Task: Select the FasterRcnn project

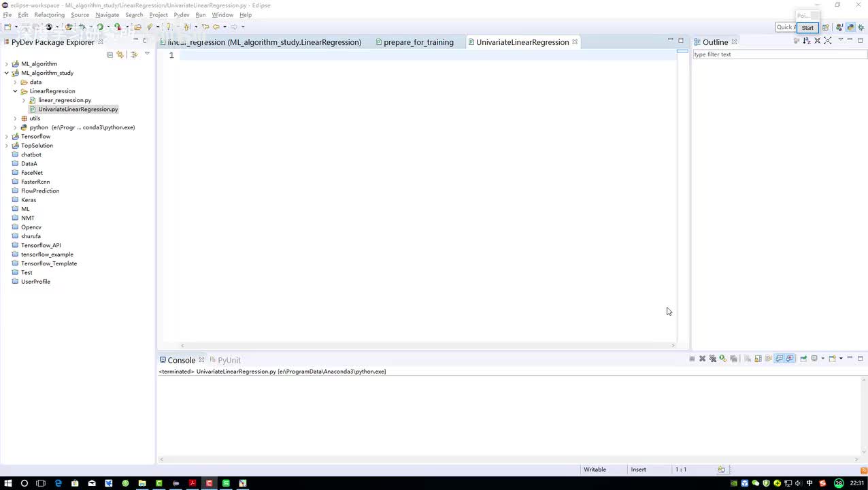Action: click(x=35, y=182)
